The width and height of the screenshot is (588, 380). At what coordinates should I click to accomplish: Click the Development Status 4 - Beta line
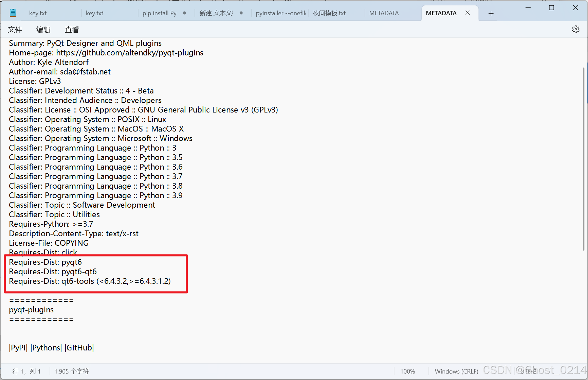pos(81,91)
